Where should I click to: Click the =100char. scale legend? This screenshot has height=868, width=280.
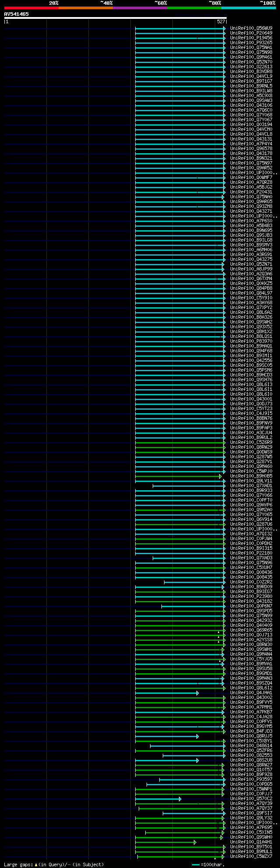209,864
